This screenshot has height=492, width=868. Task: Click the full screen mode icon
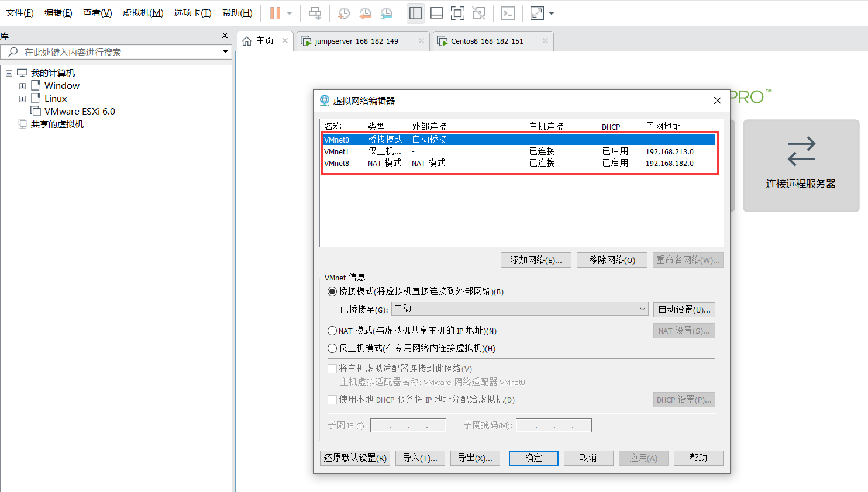click(x=457, y=13)
